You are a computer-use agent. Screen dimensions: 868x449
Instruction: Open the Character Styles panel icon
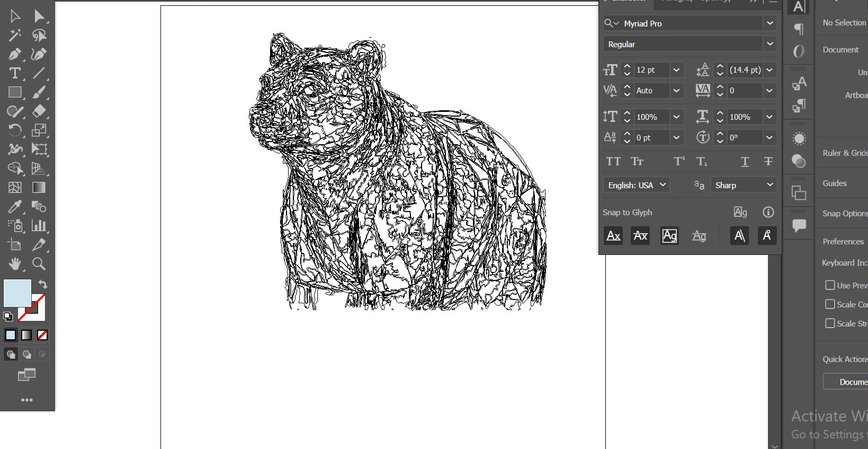[x=799, y=83]
